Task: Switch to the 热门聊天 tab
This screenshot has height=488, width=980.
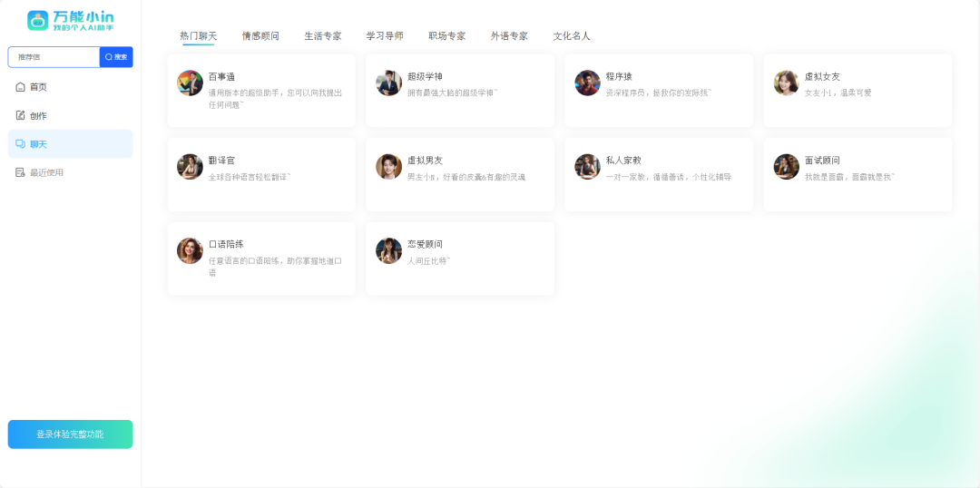Action: (198, 36)
